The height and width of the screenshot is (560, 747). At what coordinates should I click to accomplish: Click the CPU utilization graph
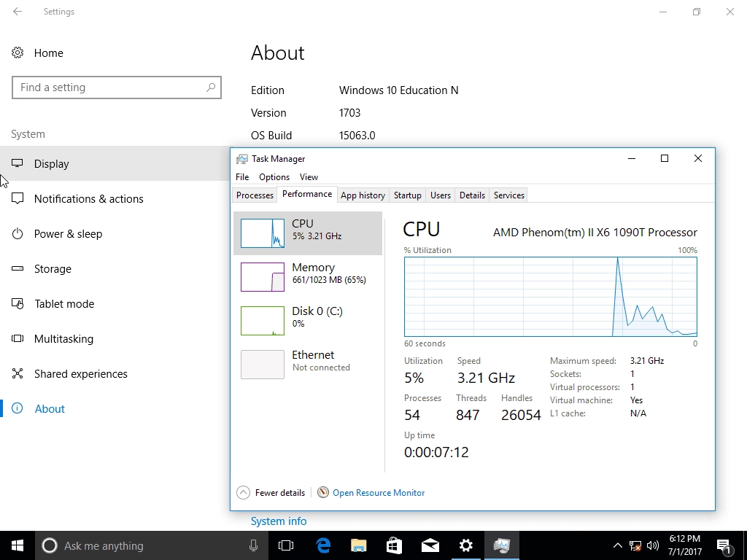551,297
